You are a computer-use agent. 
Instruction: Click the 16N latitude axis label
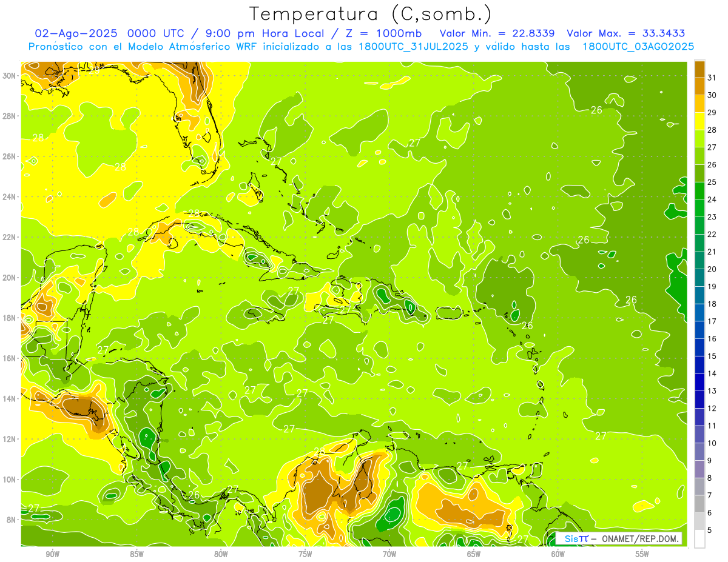point(9,358)
